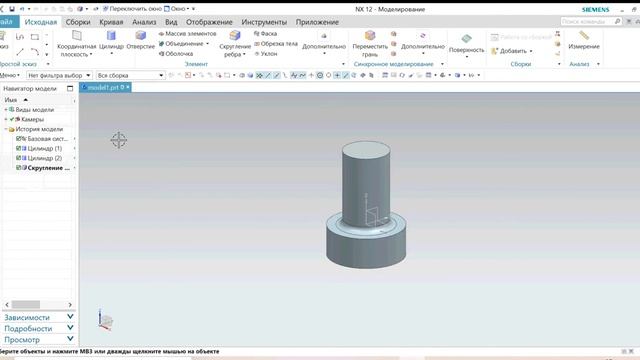The image size is (640, 360).
Task: Switch to the Сборки ribbon tab
Action: [x=78, y=22]
